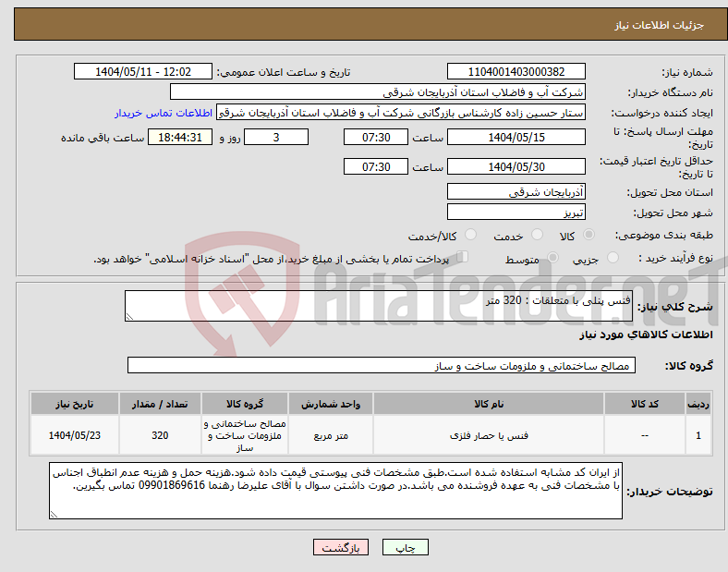Click the remaining days field showing 3
The width and height of the screenshot is (728, 572).
point(276,137)
